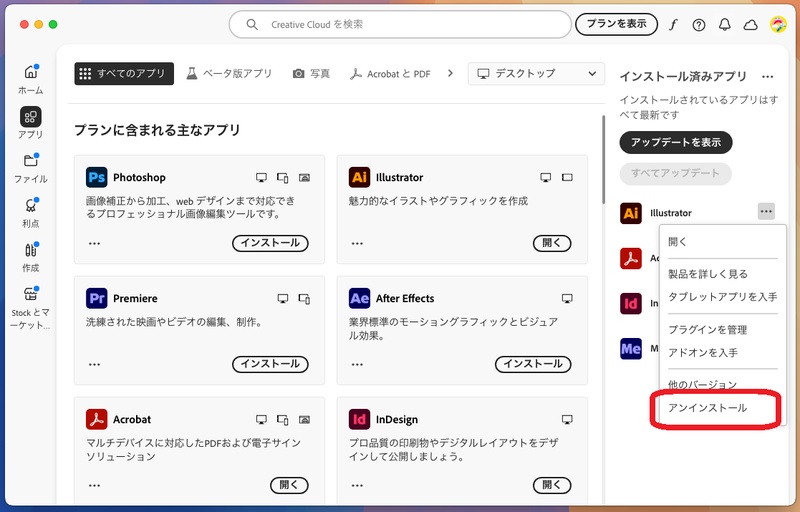The width and height of the screenshot is (800, 512).
Task: Expand more category tabs with chevron arrow
Action: pyautogui.click(x=450, y=73)
